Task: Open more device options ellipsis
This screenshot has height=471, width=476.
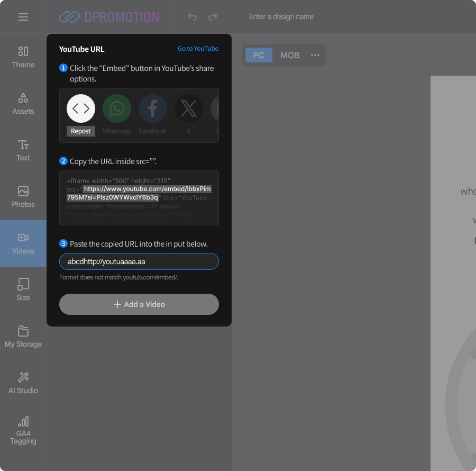Action: click(315, 55)
